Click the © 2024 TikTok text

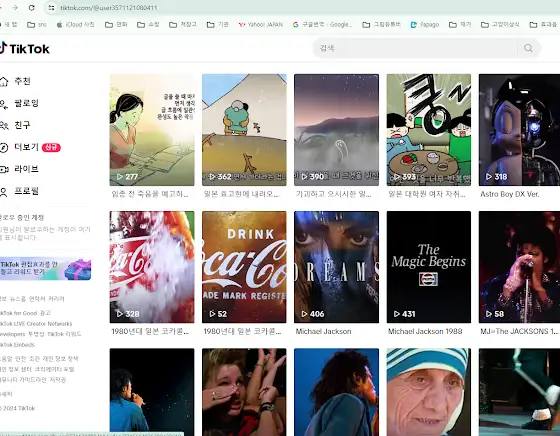click(18, 409)
